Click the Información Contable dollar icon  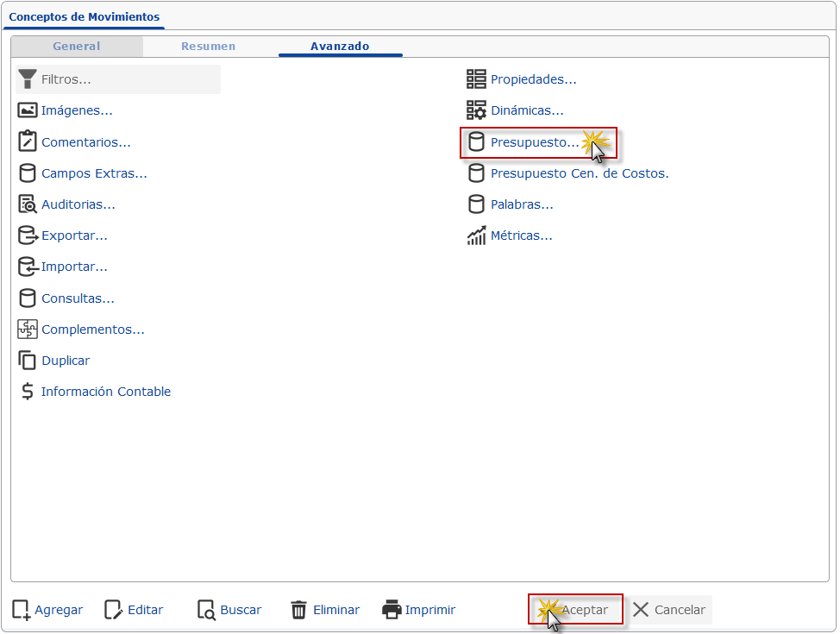coord(28,392)
